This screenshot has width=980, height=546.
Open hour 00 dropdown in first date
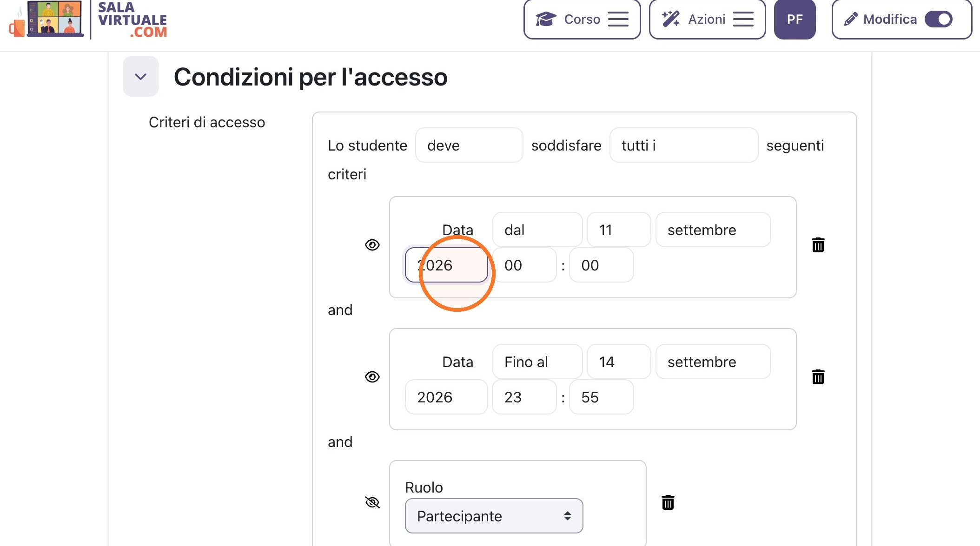tap(524, 265)
